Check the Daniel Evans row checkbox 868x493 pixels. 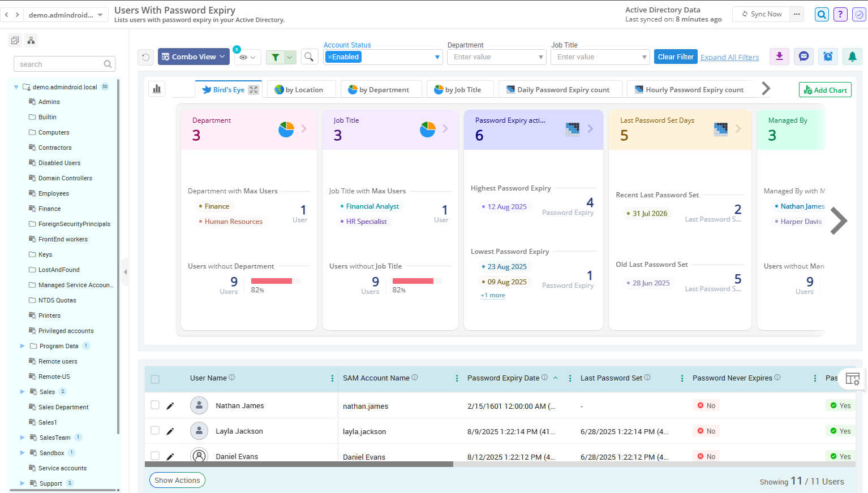(x=155, y=456)
